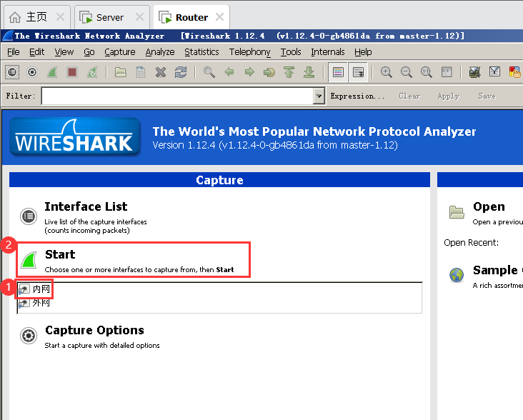Click the Clear filter button
This screenshot has width=523, height=420.
pos(409,96)
